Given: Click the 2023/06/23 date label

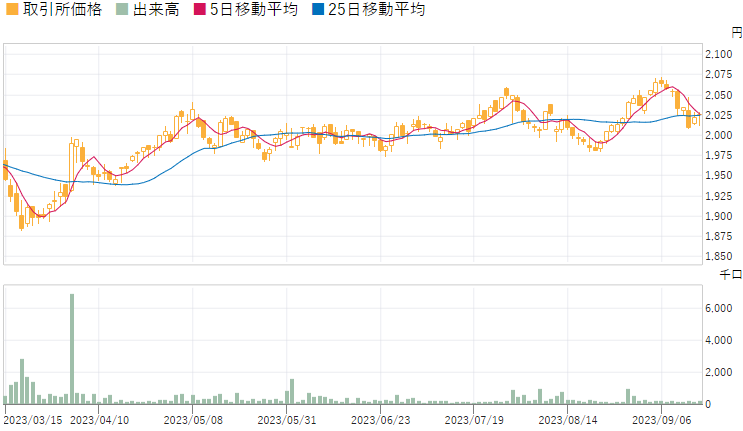Looking at the screenshot, I should point(381,420).
